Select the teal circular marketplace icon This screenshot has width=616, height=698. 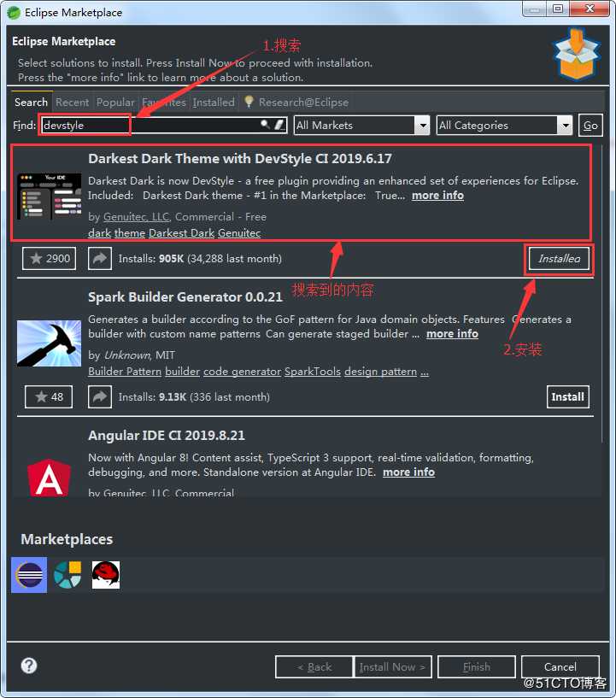[x=67, y=575]
